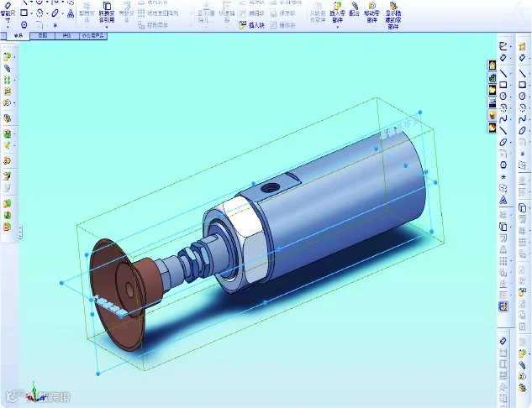Select the polygon tool in inner right toolbar
Screen dimensions: 532x408
503,165
